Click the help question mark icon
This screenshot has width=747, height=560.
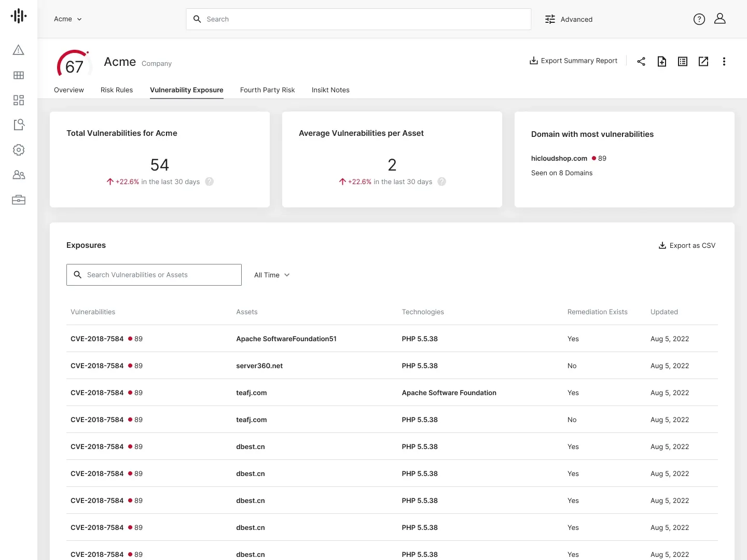[699, 19]
